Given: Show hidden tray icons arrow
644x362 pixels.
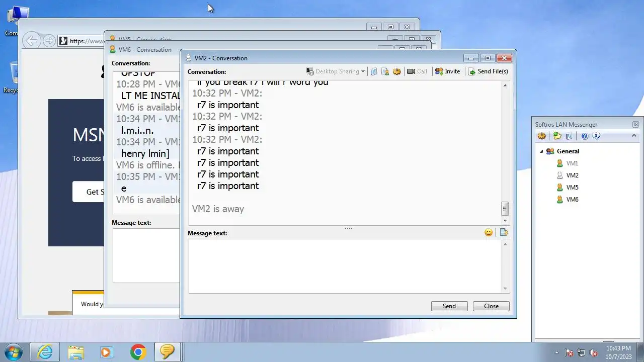Looking at the screenshot, I should coord(556,352).
